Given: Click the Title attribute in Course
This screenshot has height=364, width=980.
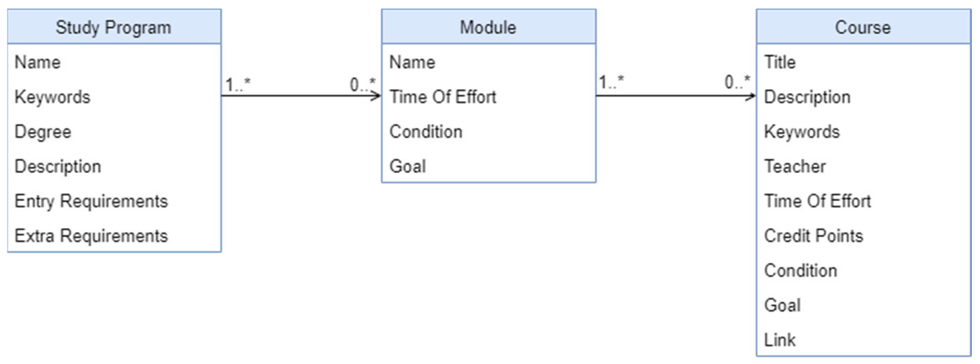Looking at the screenshot, I should point(780,62).
